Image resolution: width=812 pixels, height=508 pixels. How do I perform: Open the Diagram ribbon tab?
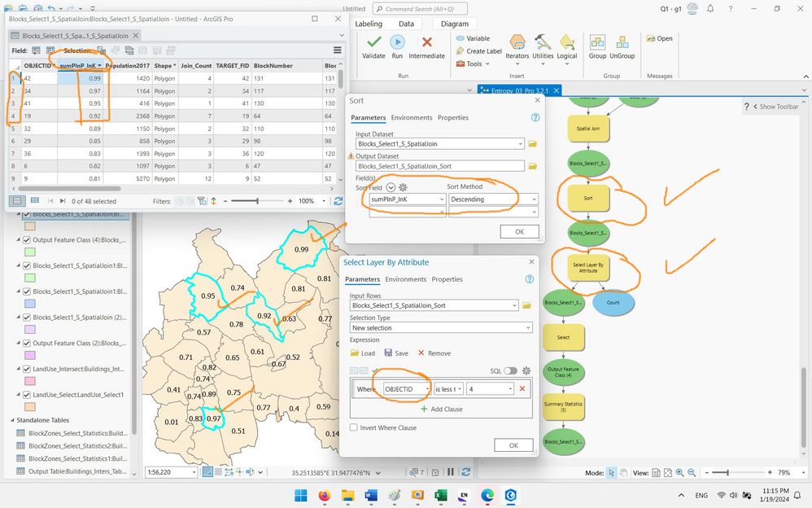pos(454,24)
